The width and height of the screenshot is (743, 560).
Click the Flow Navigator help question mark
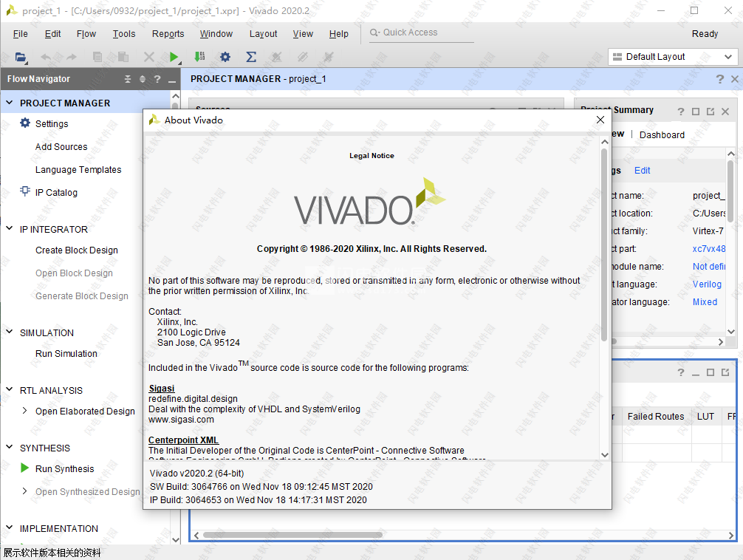(x=157, y=79)
